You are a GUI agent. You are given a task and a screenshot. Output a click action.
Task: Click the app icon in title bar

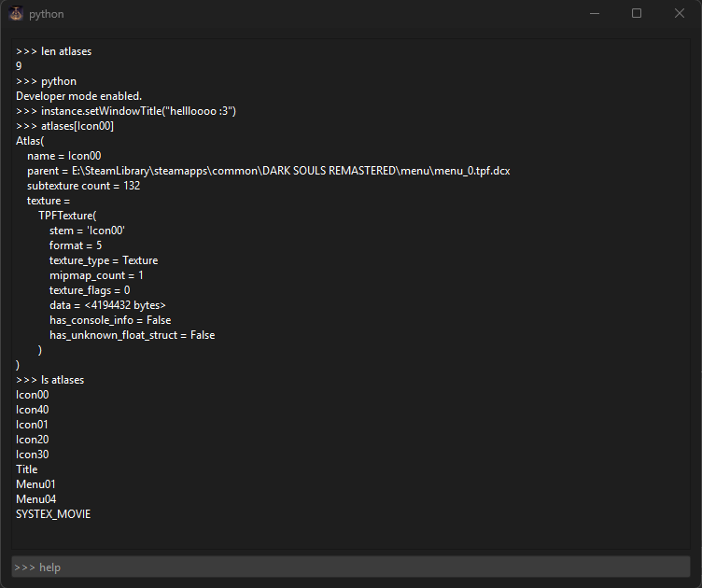(16, 13)
